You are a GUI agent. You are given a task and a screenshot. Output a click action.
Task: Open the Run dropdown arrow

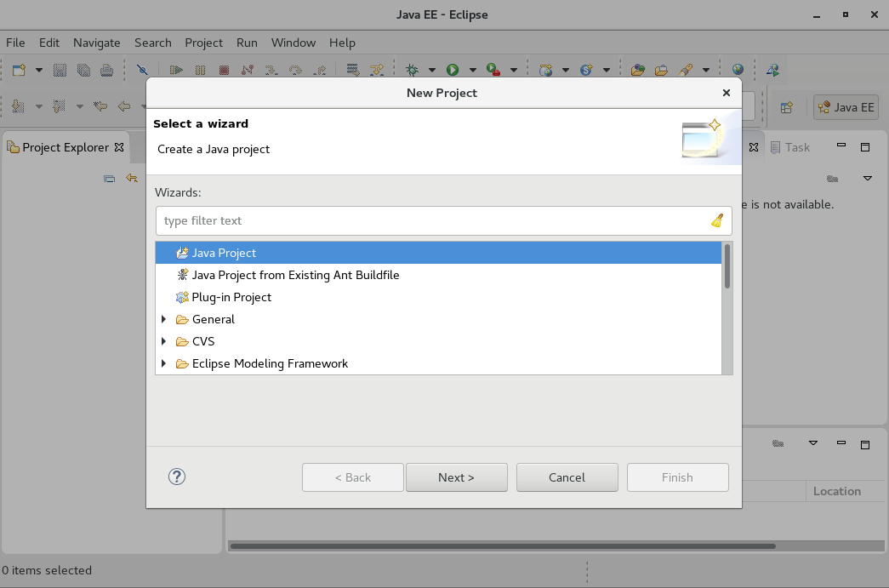point(473,71)
